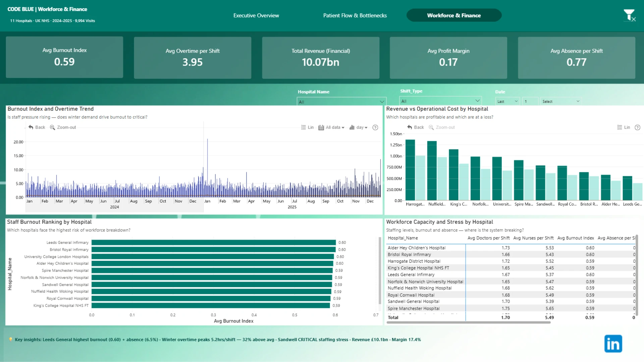Expand the Shift_Type dropdown
Image resolution: width=644 pixels, height=362 pixels.
[x=440, y=101]
